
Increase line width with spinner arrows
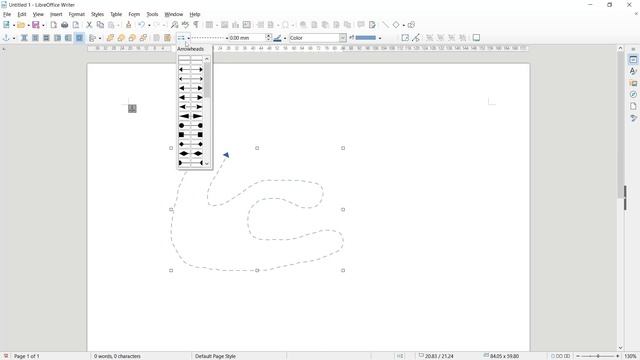coord(269,36)
